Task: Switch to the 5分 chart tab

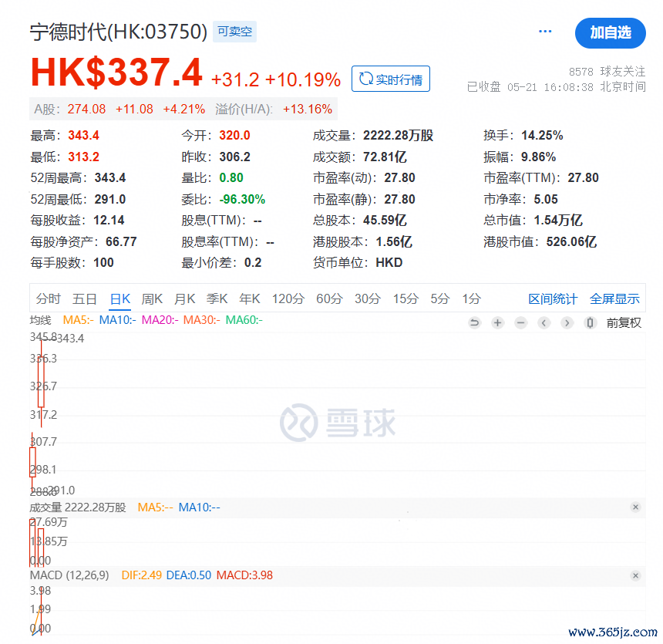Action: coord(439,298)
